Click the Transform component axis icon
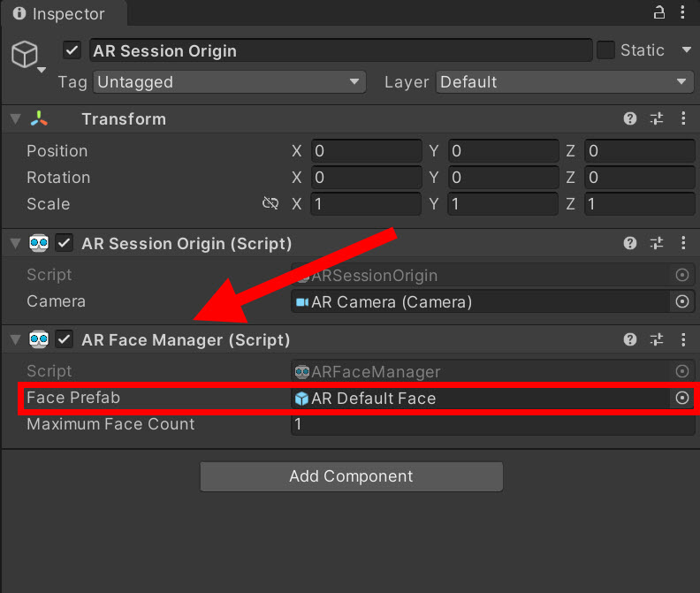700x593 pixels. 39,118
